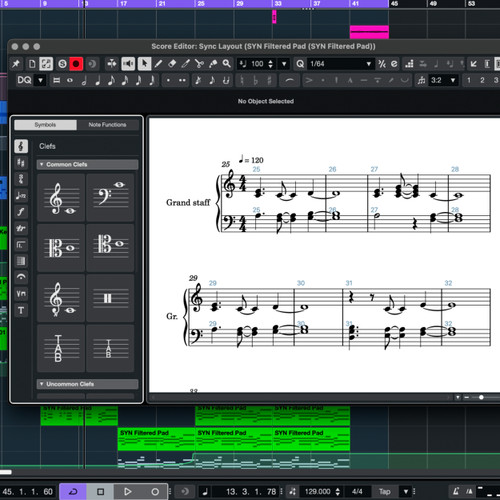Select voice 1 insert button
Image resolution: width=500 pixels, height=500 pixels.
coord(468,80)
